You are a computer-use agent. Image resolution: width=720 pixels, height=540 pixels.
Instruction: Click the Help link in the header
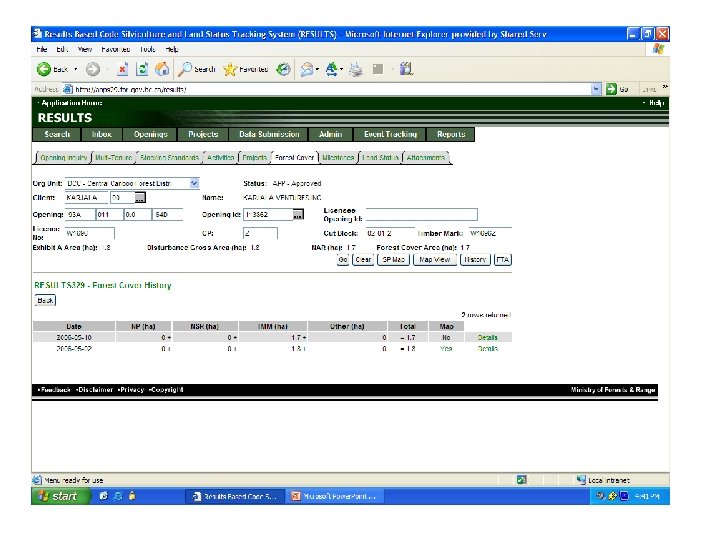click(x=656, y=103)
